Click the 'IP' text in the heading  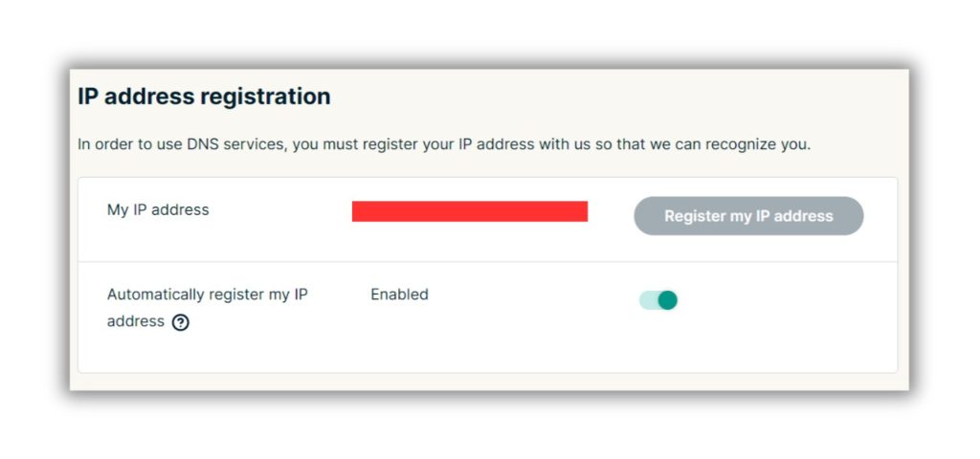click(x=88, y=97)
